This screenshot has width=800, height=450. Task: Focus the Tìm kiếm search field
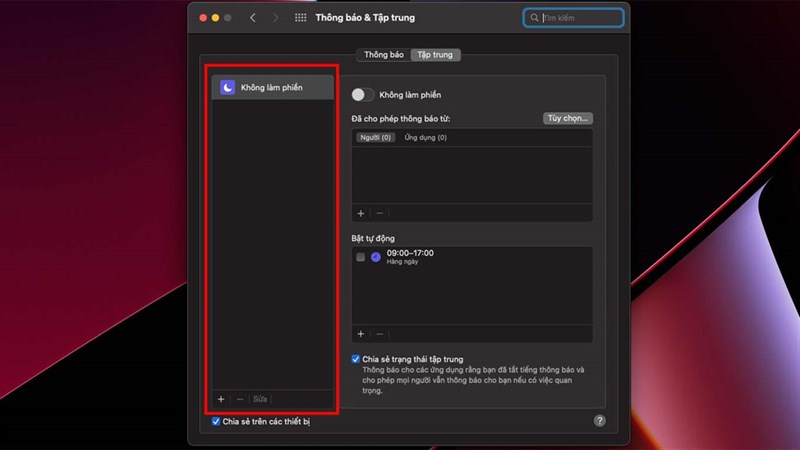(x=573, y=18)
